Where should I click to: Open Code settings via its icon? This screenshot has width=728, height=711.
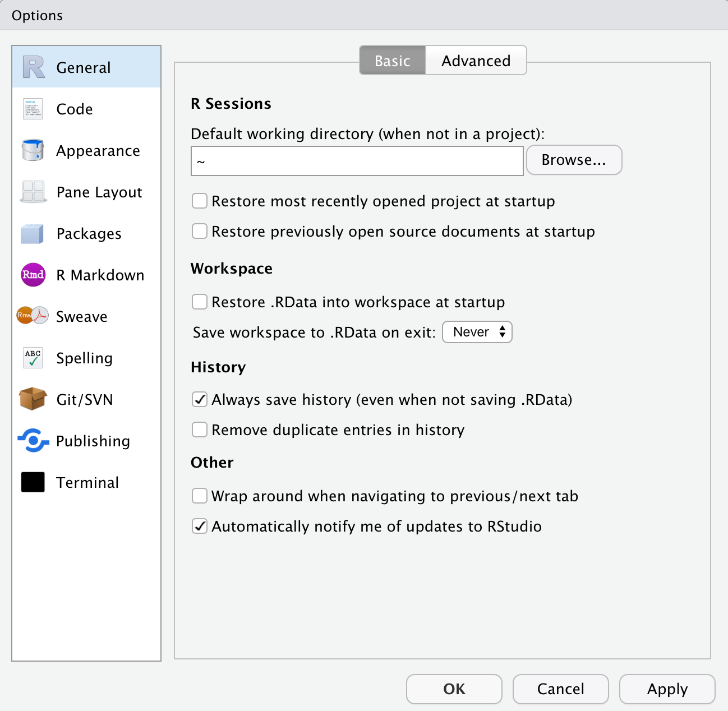click(x=32, y=109)
